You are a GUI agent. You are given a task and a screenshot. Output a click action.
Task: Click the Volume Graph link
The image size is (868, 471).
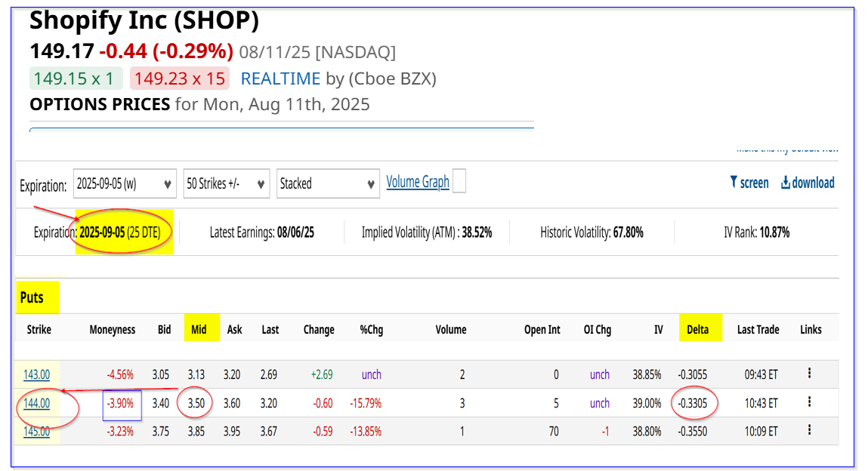(418, 182)
